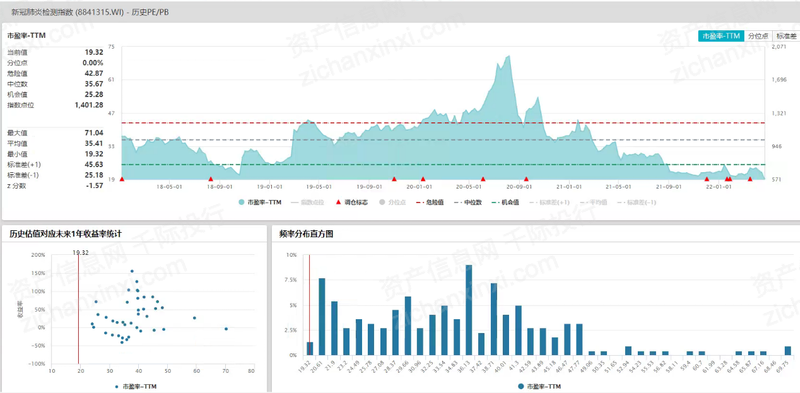800x393 pixels.
Task: Click the 中位数 value 35.67
Action: 94,84
